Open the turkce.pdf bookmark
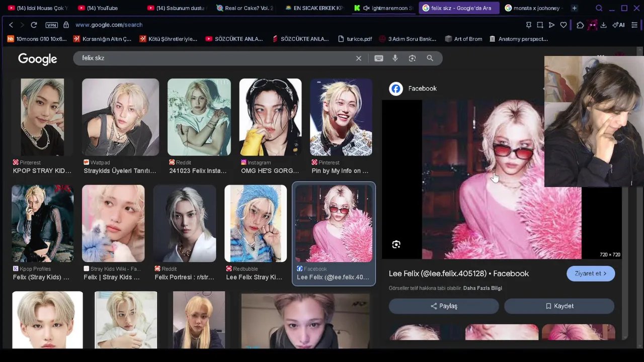The height and width of the screenshot is (362, 644). point(355,39)
